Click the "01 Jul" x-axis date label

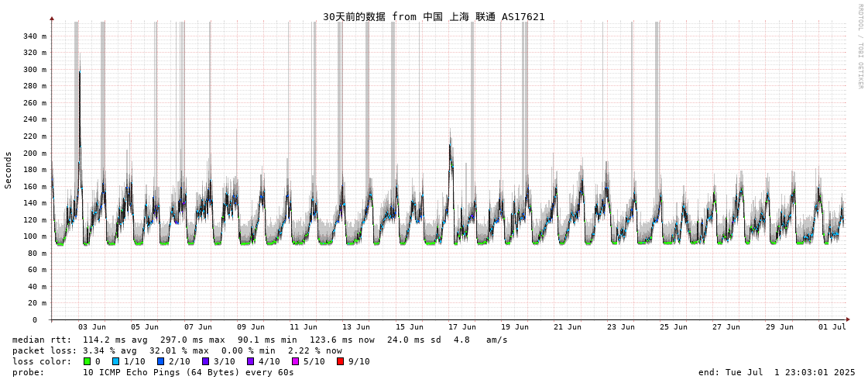pyautogui.click(x=832, y=327)
